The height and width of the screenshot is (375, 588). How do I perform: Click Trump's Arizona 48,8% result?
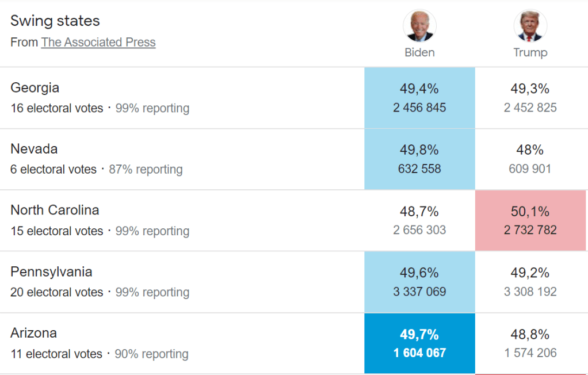(x=530, y=334)
